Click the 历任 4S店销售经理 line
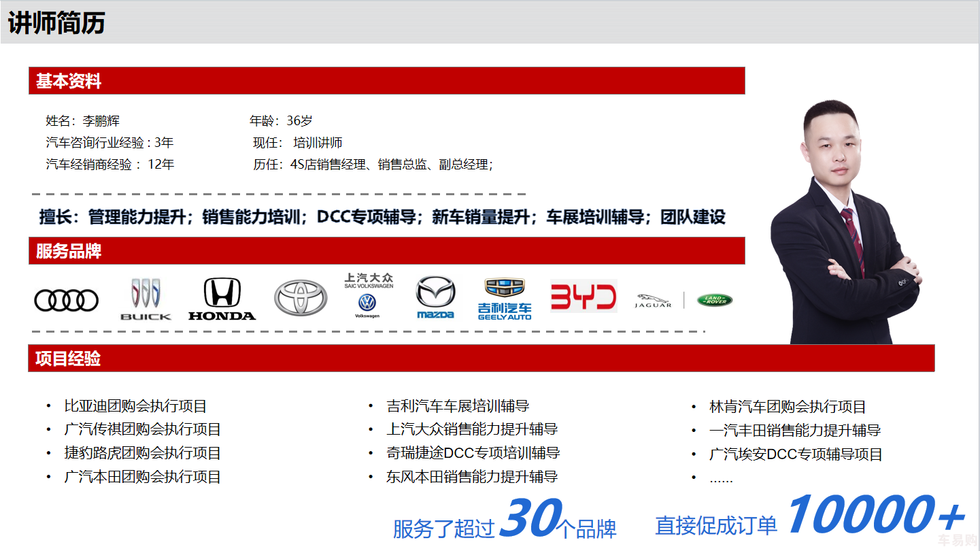Screen dimensions: 980x551 tap(373, 165)
